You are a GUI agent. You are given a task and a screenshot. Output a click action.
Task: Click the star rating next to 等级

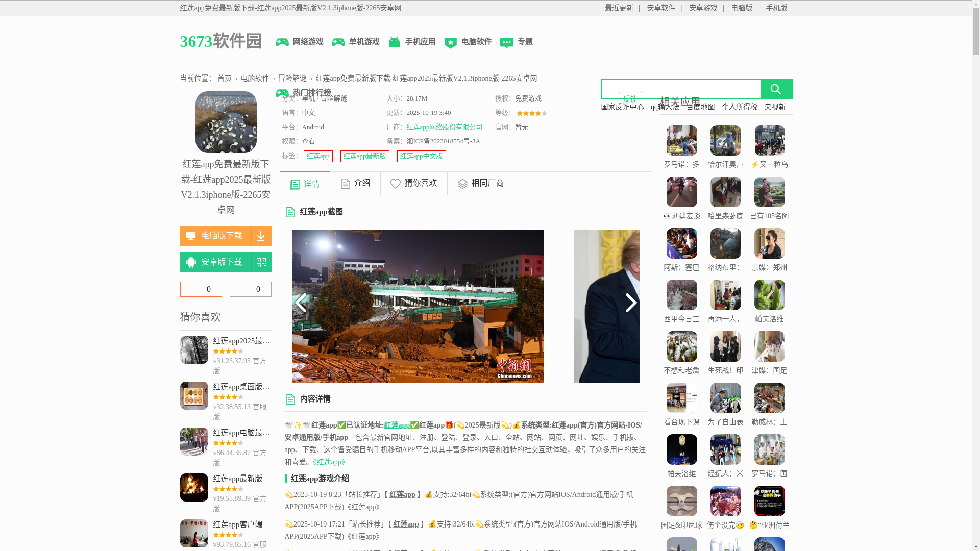[531, 113]
